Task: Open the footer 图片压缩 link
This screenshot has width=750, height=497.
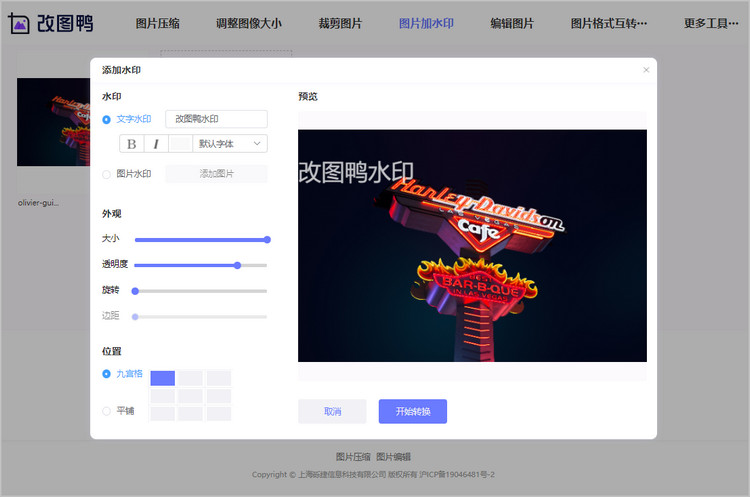Action: click(353, 457)
